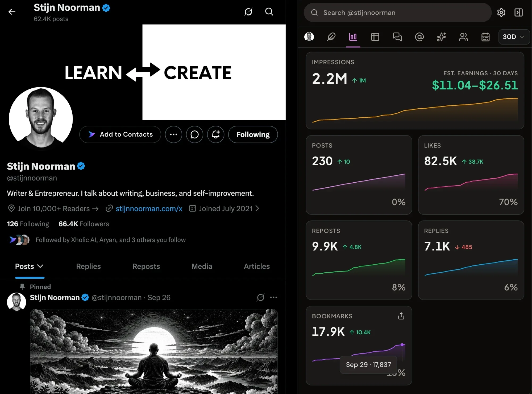Send a message with the chat bubble button

pyautogui.click(x=194, y=134)
